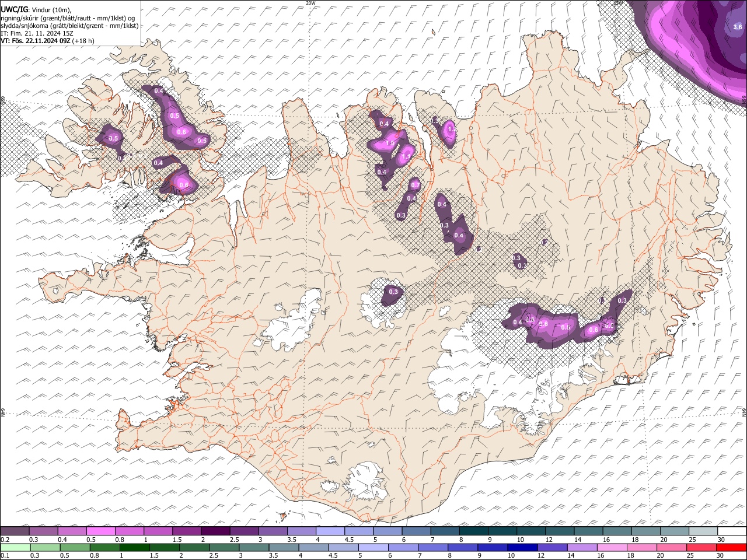
Task: Select the bright red 30 swatch in lower legend
Action: 731,547
